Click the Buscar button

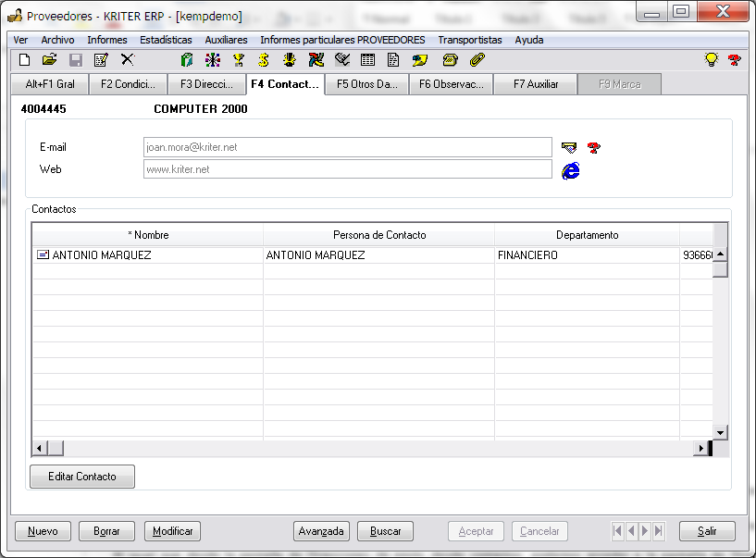[x=385, y=531]
